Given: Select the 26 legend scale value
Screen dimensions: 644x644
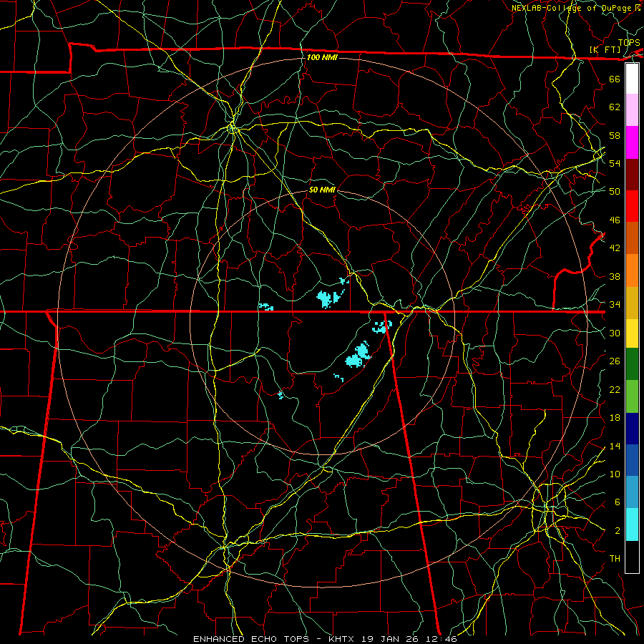Looking at the screenshot, I should tap(615, 361).
